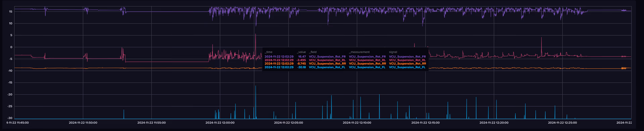Click VCU_Suspension_Rot_FL in the _field column
The image size is (644, 131).
click(x=327, y=67)
